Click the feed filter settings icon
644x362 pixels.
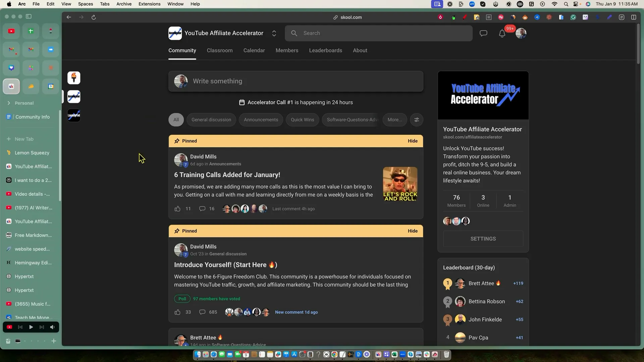(417, 120)
